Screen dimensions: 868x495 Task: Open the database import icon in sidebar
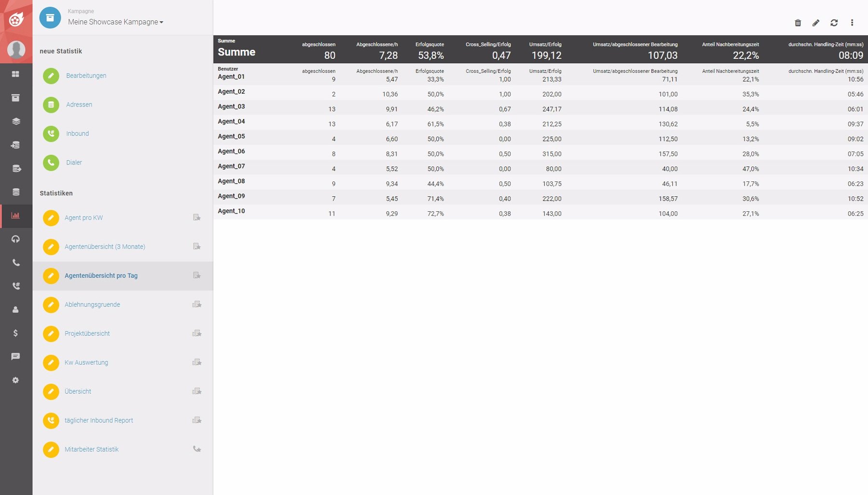15,145
